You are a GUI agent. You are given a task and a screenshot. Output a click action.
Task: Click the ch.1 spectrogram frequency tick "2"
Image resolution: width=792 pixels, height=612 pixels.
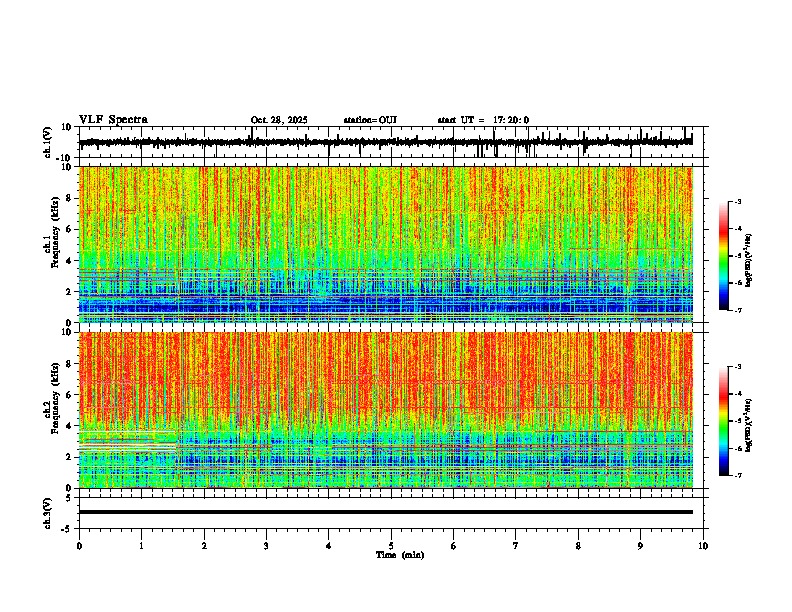pos(71,291)
